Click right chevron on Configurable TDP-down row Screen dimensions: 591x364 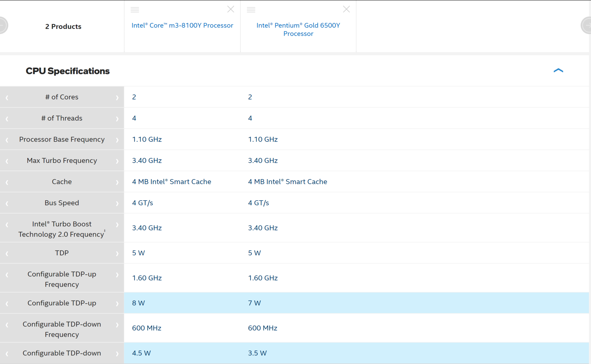pyautogui.click(x=117, y=354)
